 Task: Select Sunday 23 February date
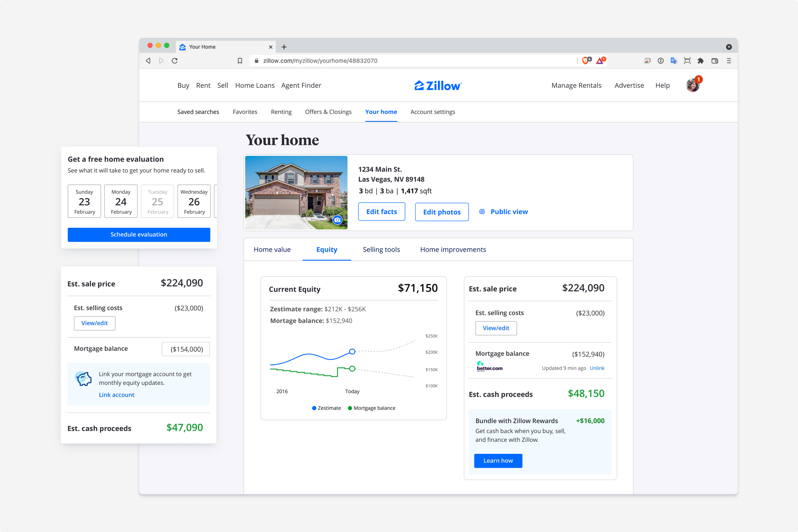[84, 201]
